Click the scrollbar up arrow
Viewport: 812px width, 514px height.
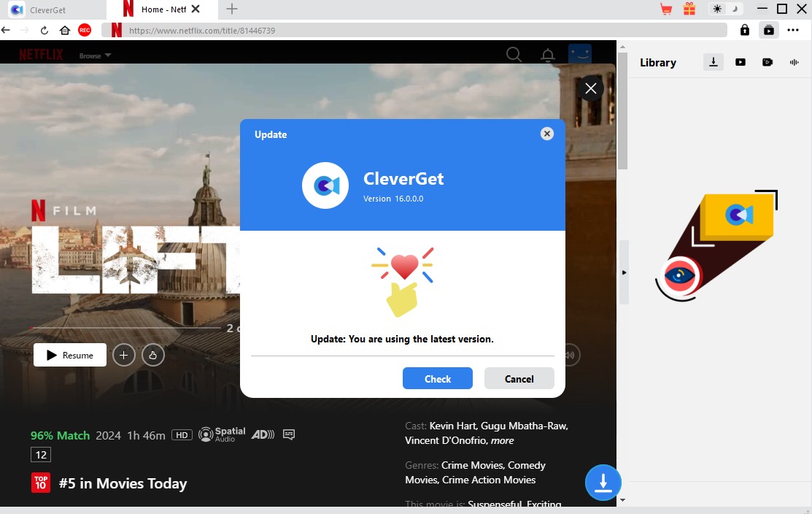622,47
